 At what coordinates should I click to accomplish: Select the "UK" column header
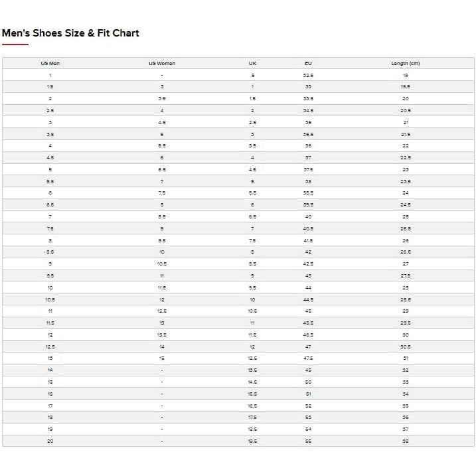click(252, 63)
